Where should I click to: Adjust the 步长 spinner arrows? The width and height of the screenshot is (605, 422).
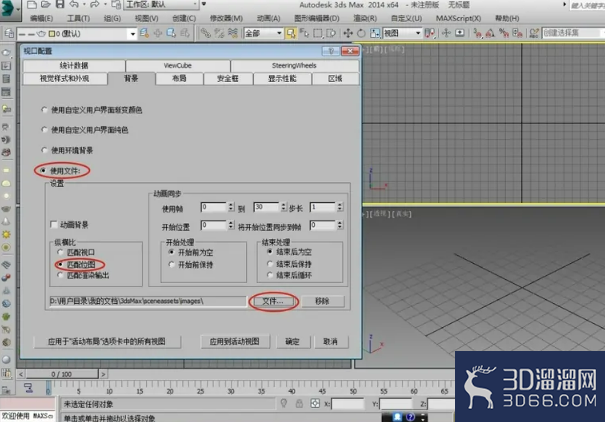click(x=340, y=207)
